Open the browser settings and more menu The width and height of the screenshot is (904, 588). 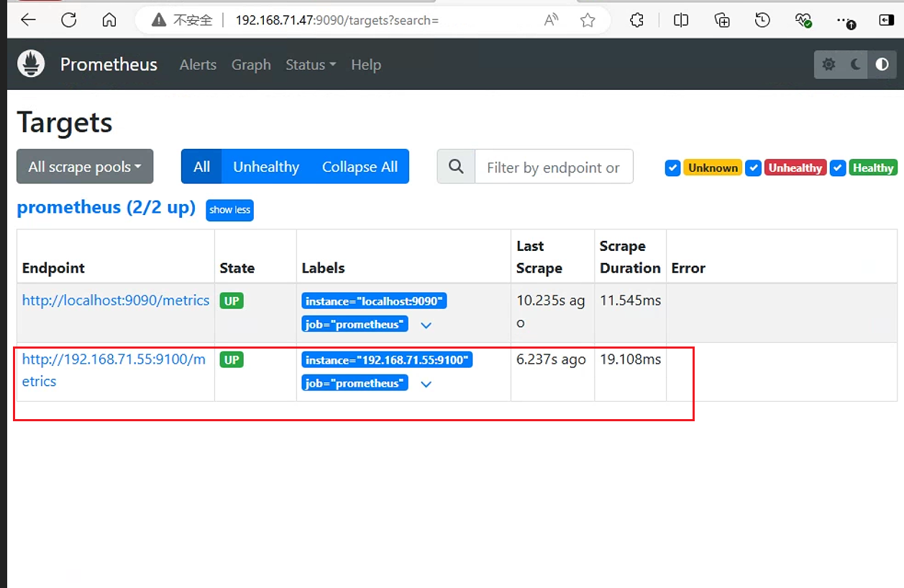846,21
